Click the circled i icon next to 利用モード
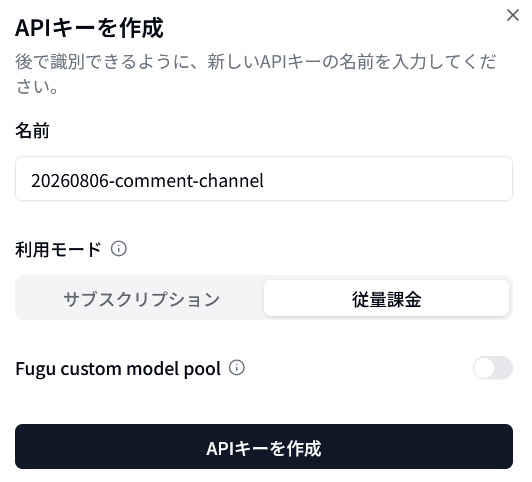532x482 pixels. tap(119, 249)
